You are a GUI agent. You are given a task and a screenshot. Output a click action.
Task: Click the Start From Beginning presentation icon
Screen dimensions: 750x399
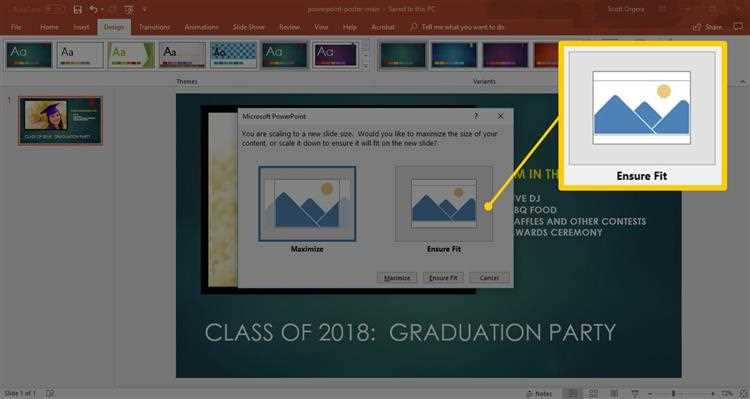[x=129, y=10]
